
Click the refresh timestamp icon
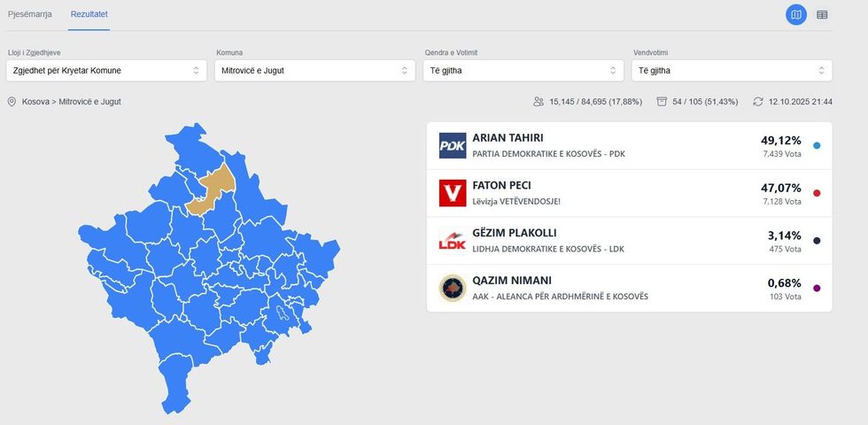pos(758,102)
